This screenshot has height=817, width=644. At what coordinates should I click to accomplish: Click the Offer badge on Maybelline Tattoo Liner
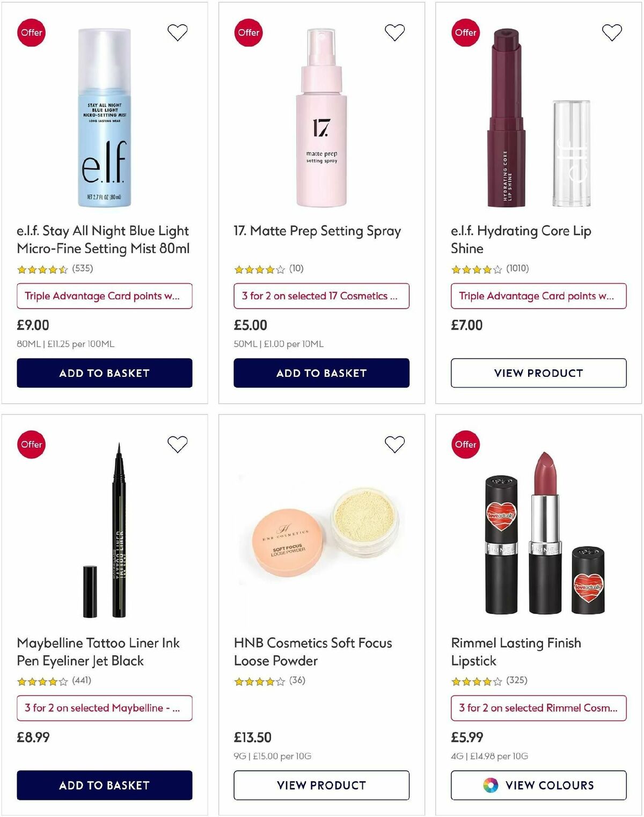(31, 444)
